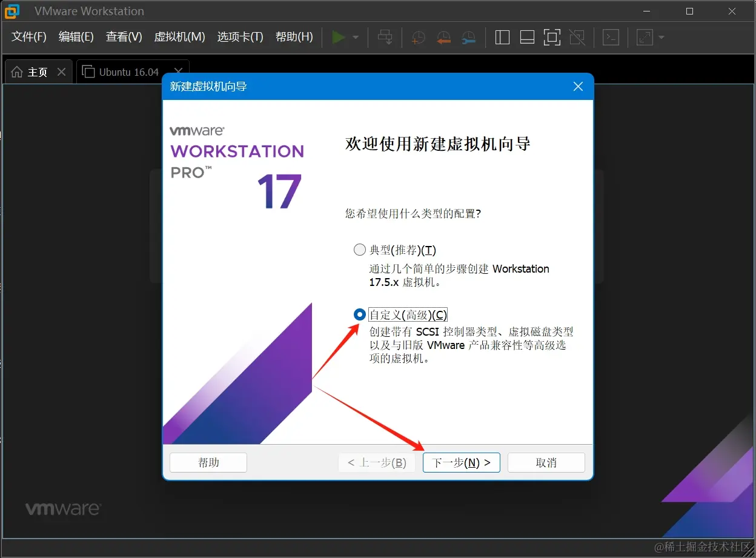Click the 下一步(N) > button

(462, 462)
